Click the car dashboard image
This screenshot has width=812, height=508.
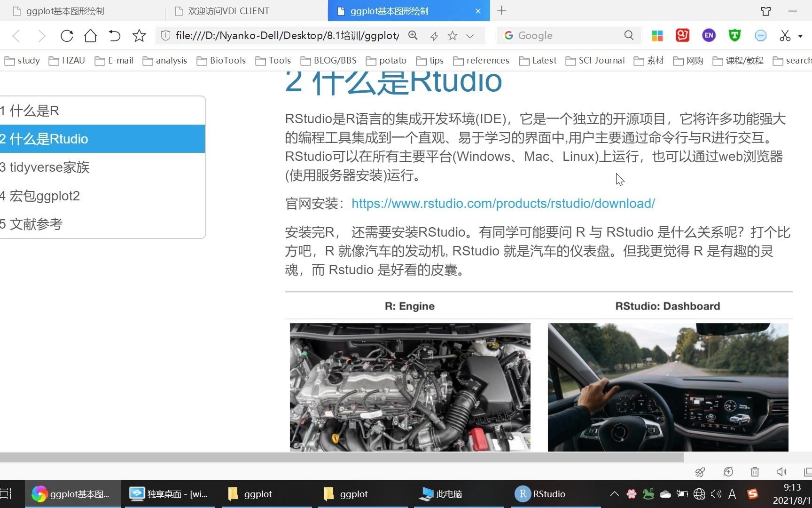click(x=668, y=387)
